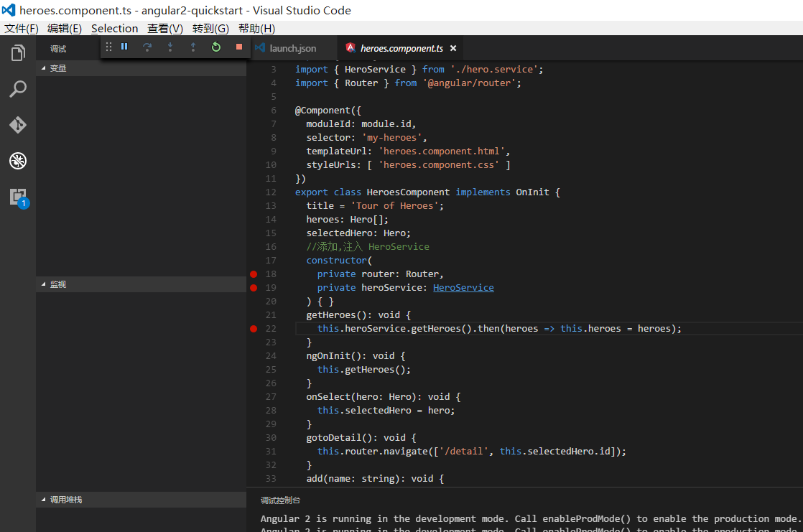Open the Selection menu

pyautogui.click(x=115, y=29)
